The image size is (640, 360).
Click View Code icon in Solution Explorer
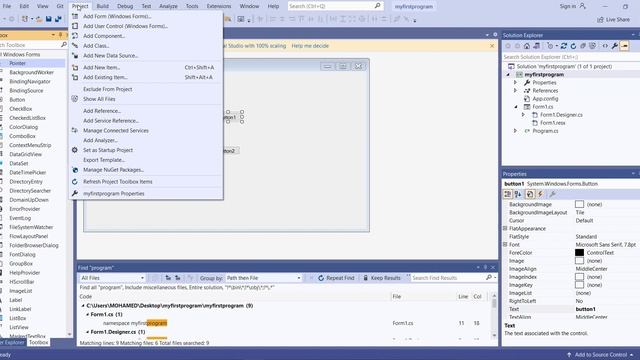[605, 46]
